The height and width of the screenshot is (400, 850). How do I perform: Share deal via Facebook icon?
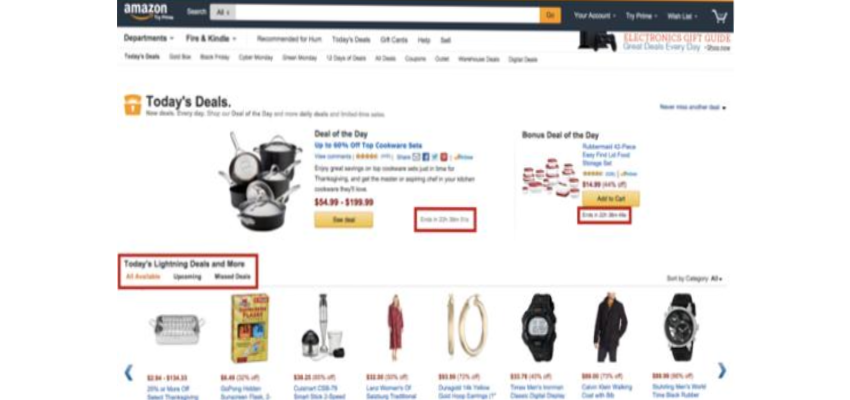(x=426, y=157)
